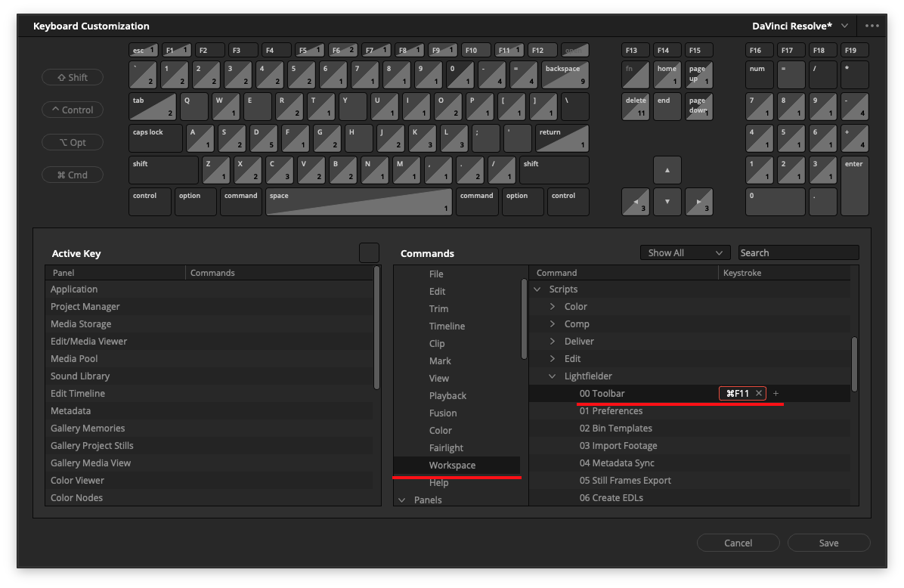
Task: Sort by the Keystroke column header
Action: point(783,273)
